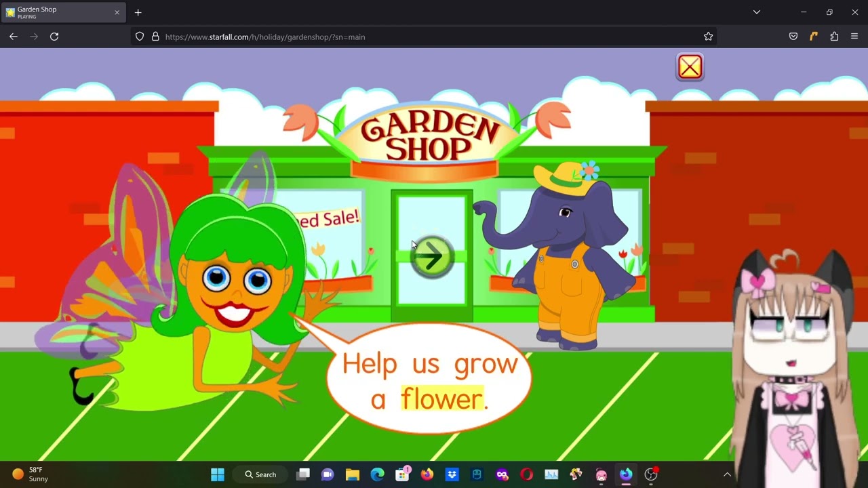The image size is (868, 488).
Task: Open the OBS Studio taskbar icon
Action: tap(651, 474)
